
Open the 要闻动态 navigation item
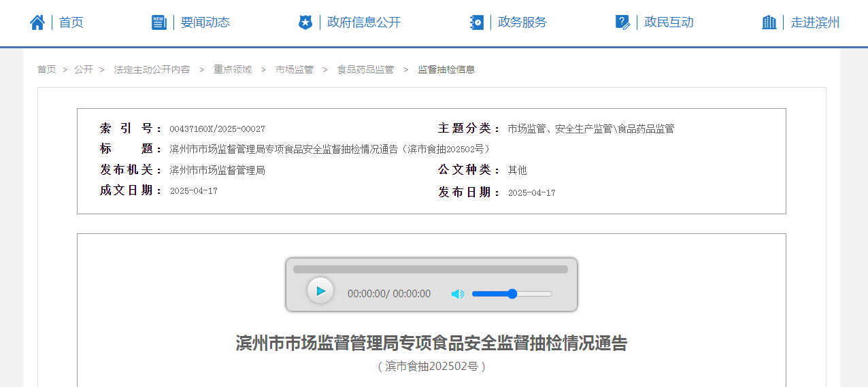(x=205, y=22)
